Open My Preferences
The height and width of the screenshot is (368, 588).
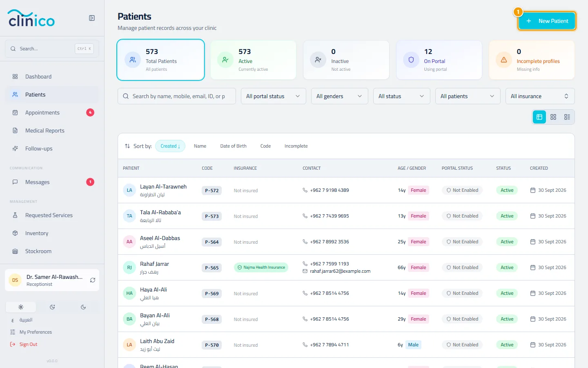pos(36,332)
